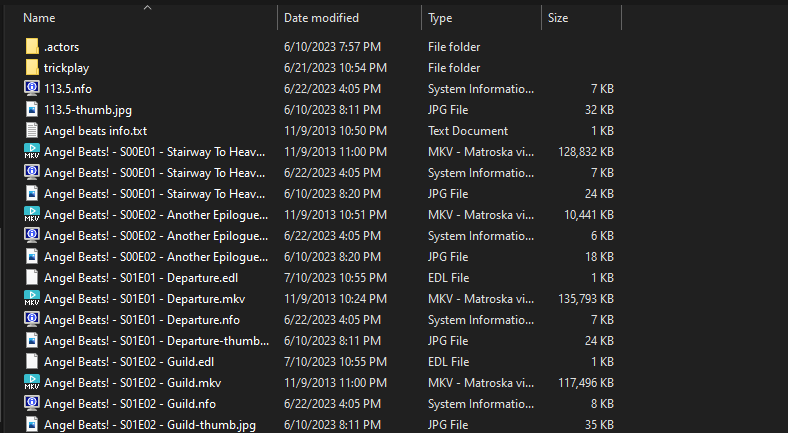
Task: Select the S01E01 - Departure.nfo file name
Action: coord(141,320)
